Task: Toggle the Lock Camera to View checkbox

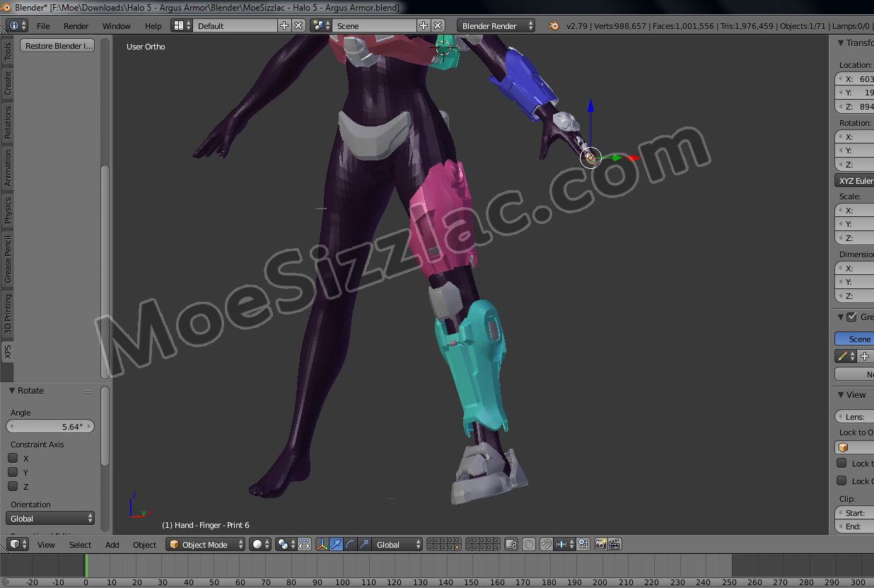Action: (x=841, y=481)
